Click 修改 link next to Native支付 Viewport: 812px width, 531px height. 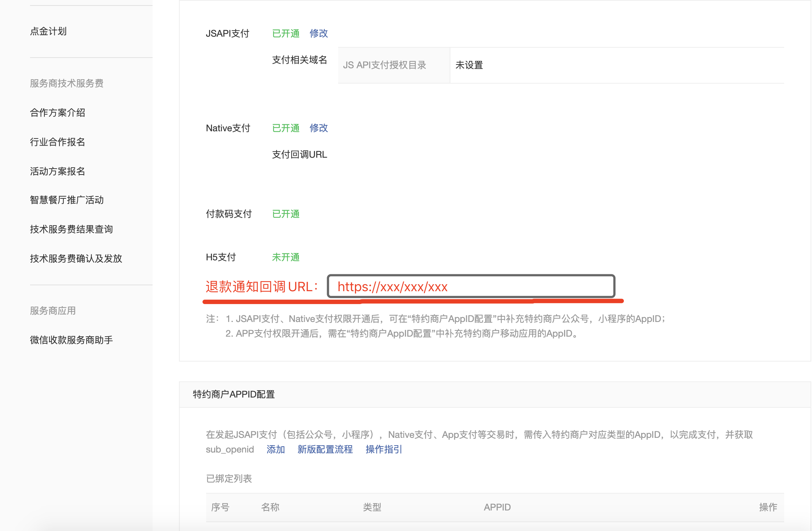[x=318, y=128]
